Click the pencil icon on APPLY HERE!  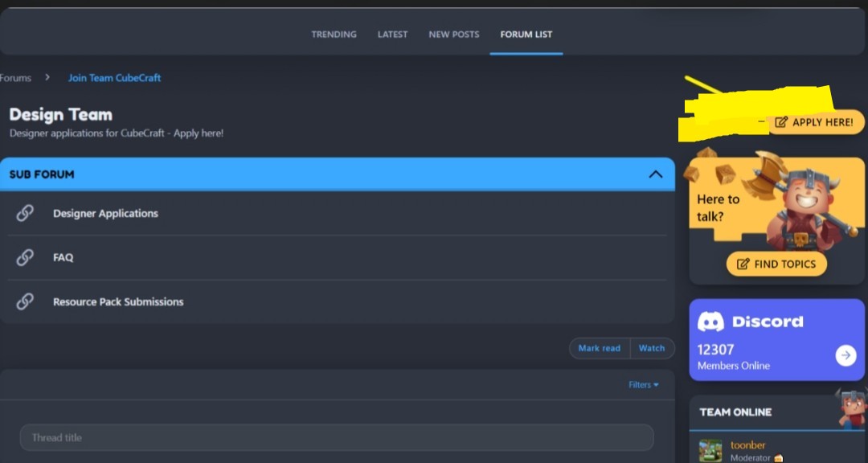[781, 122]
